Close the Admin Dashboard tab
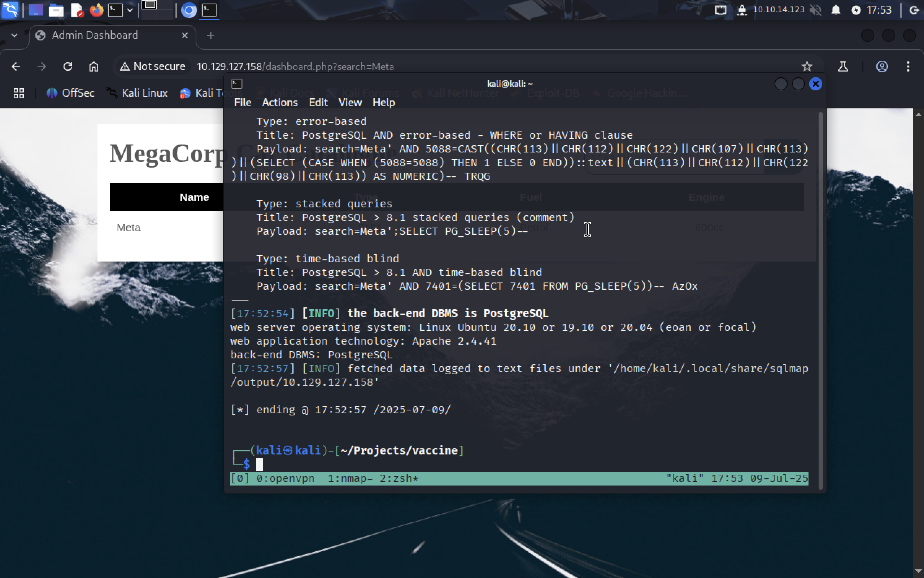 184,35
